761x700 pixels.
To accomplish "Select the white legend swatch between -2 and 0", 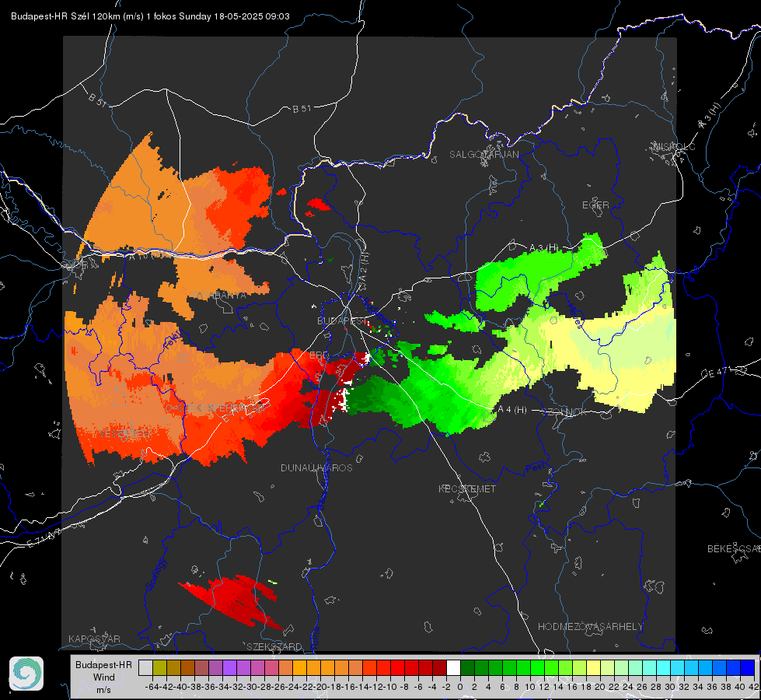I will pyautogui.click(x=453, y=667).
